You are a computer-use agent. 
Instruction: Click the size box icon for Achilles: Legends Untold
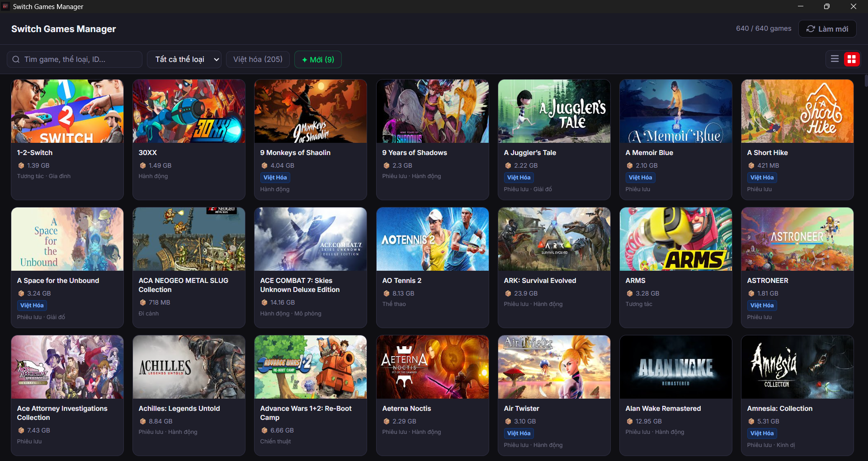143,422
